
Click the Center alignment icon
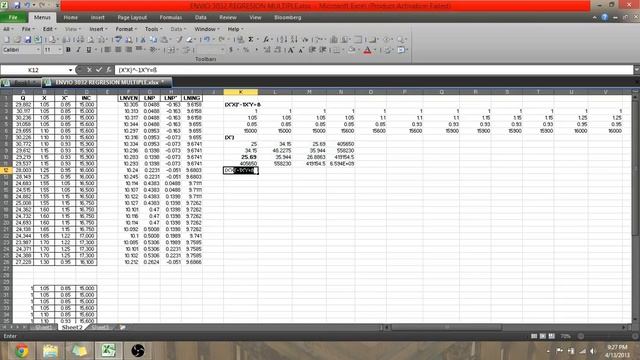[118, 50]
